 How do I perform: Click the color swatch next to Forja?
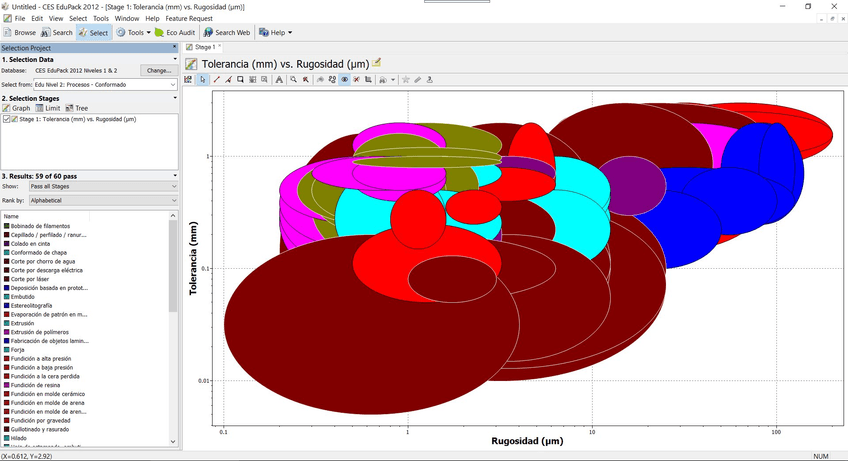point(6,349)
